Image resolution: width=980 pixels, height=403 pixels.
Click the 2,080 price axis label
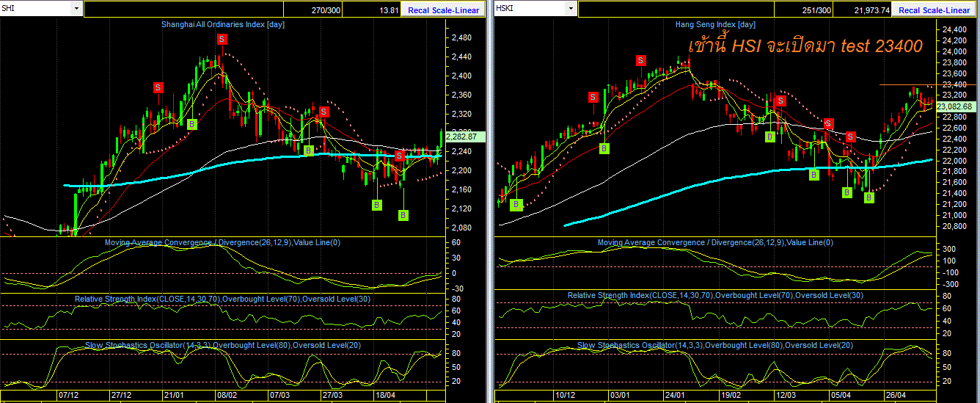[461, 228]
